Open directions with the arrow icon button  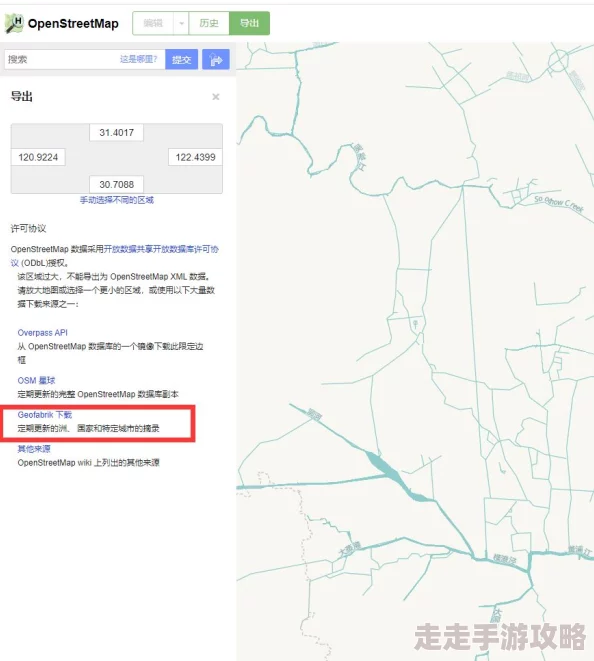(216, 59)
